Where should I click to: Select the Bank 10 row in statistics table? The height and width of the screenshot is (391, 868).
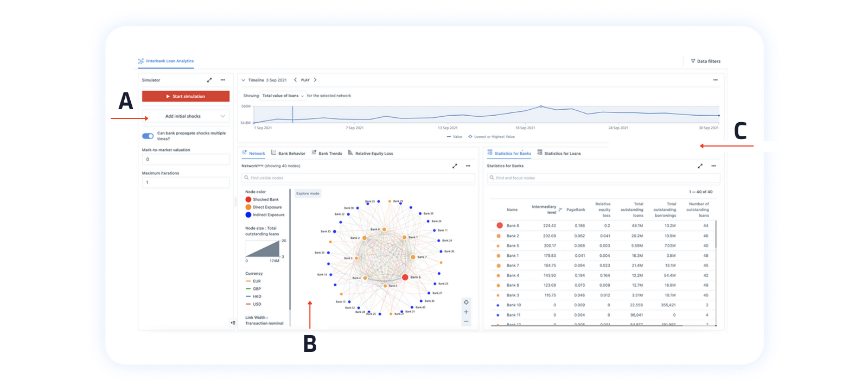603,305
